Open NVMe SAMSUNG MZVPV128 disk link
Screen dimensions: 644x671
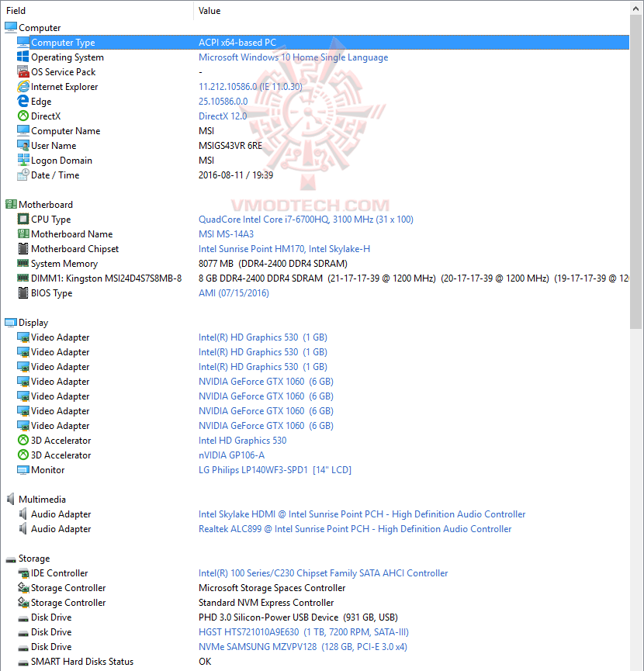(303, 647)
